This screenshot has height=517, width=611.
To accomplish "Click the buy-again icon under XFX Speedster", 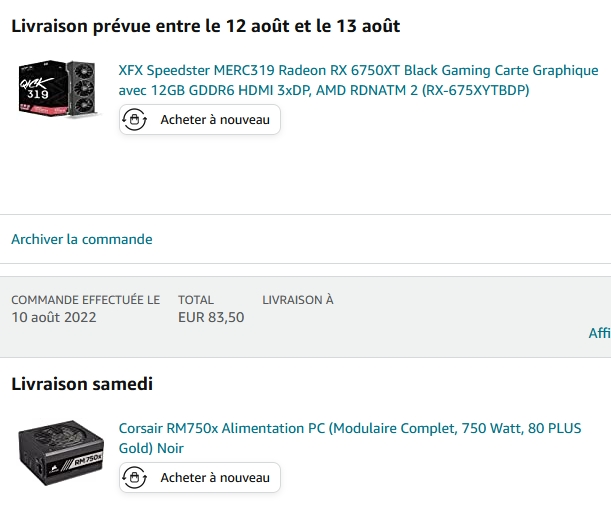I will pos(135,120).
